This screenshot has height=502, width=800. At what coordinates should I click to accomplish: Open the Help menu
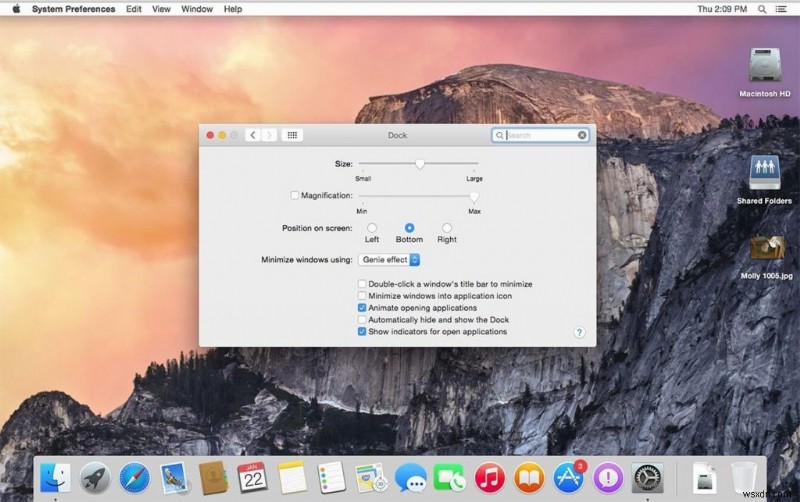point(233,9)
